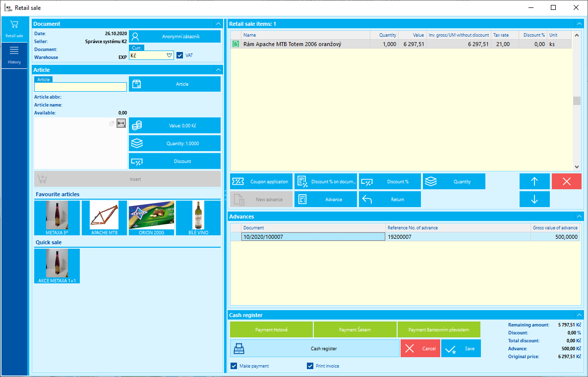Open Discount in the Article panel

coord(175,162)
